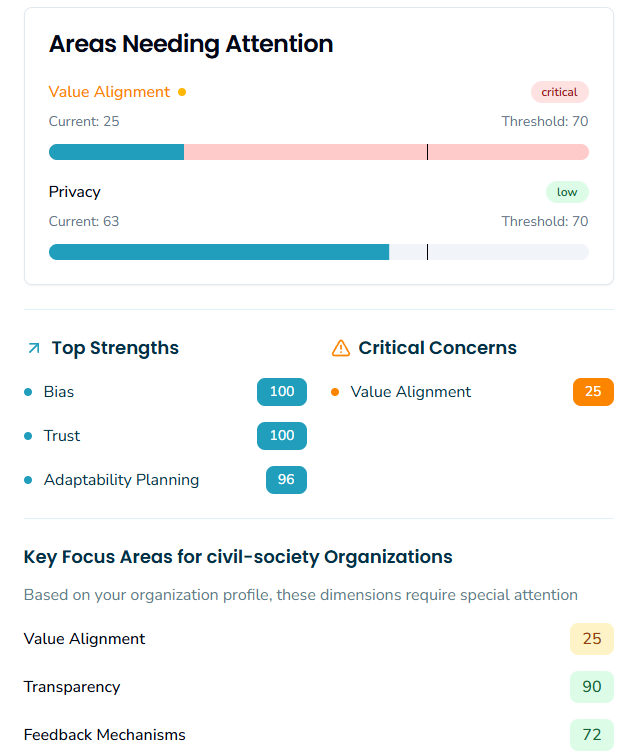Viewport: 636px width, 754px height.
Task: Click the critical severity badge
Action: (559, 92)
